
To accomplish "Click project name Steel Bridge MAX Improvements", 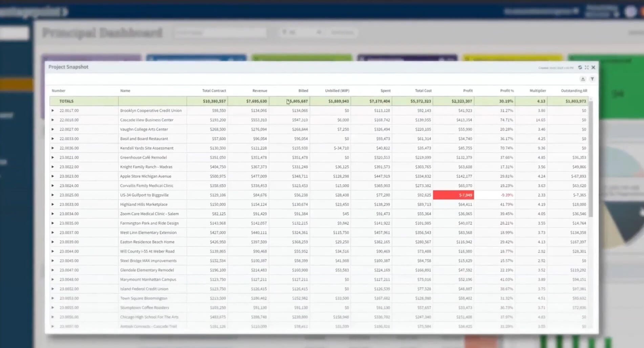I will tap(148, 261).
